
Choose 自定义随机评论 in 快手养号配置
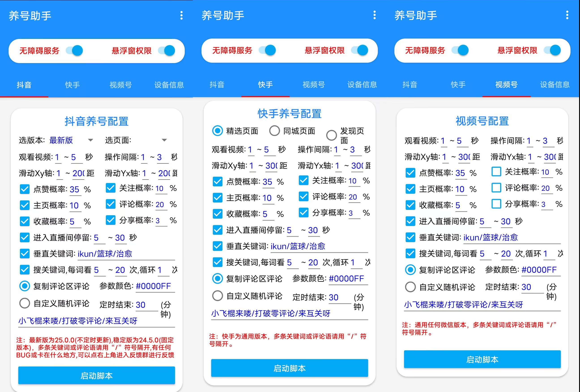217,296
